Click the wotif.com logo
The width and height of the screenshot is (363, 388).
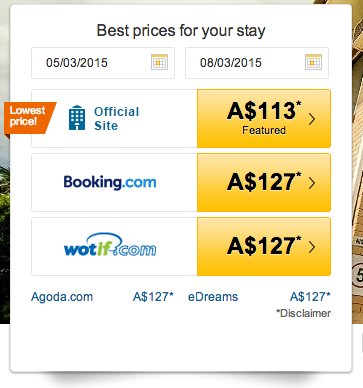tap(110, 245)
